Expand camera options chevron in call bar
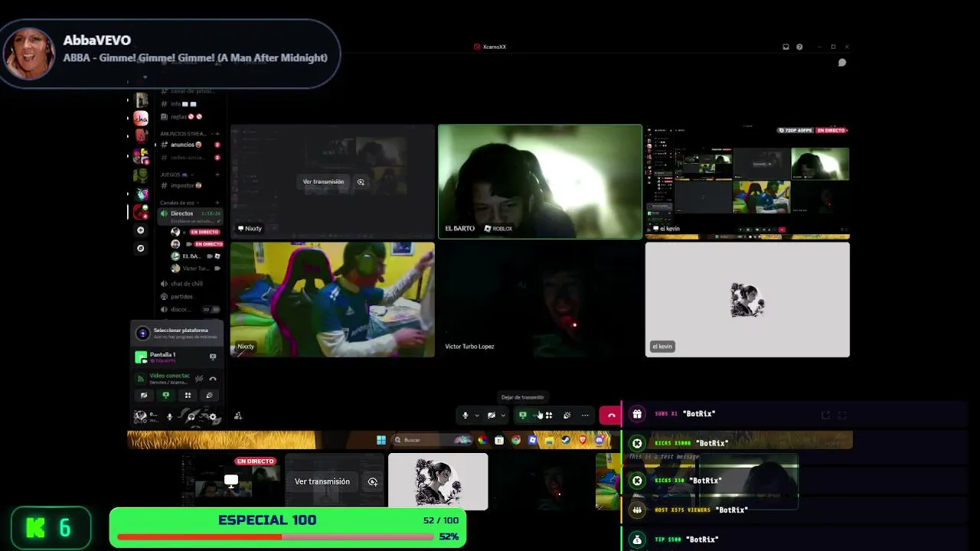This screenshot has height=551, width=980. [x=502, y=416]
